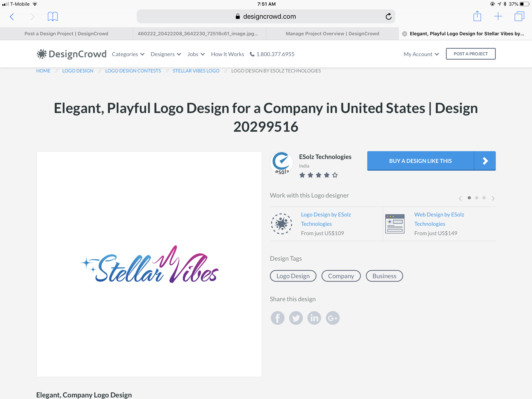
Task: Share design on Twitter
Action: coord(296,318)
